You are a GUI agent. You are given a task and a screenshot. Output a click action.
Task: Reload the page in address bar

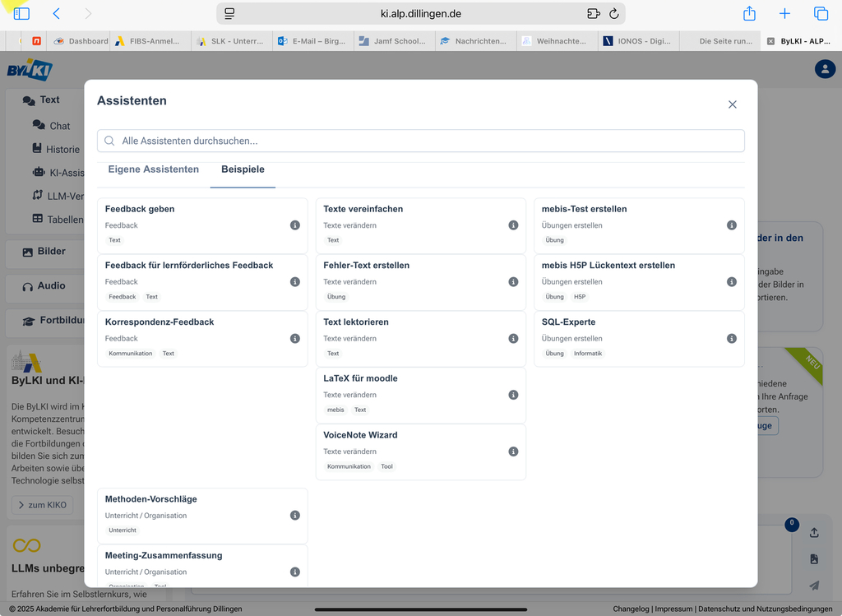[x=613, y=14]
